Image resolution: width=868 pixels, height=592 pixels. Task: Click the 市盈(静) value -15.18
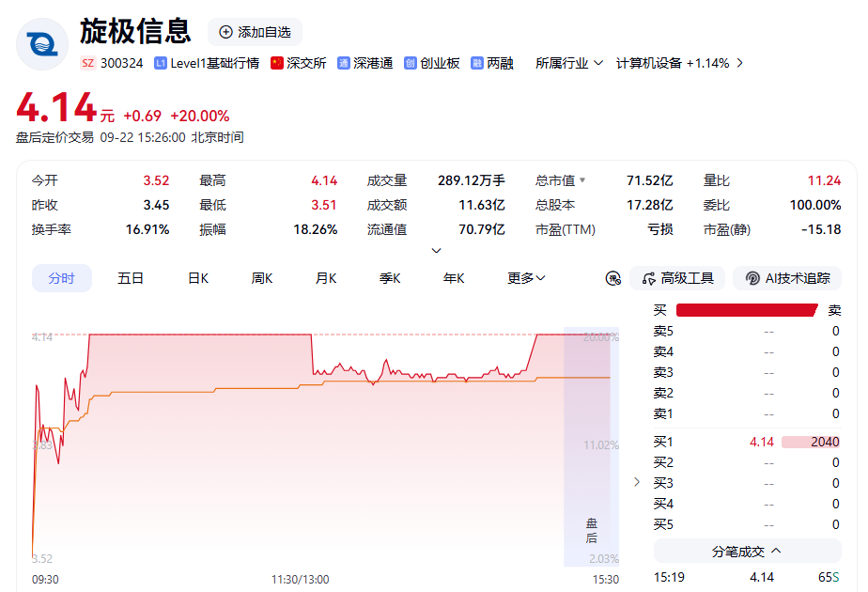click(821, 229)
